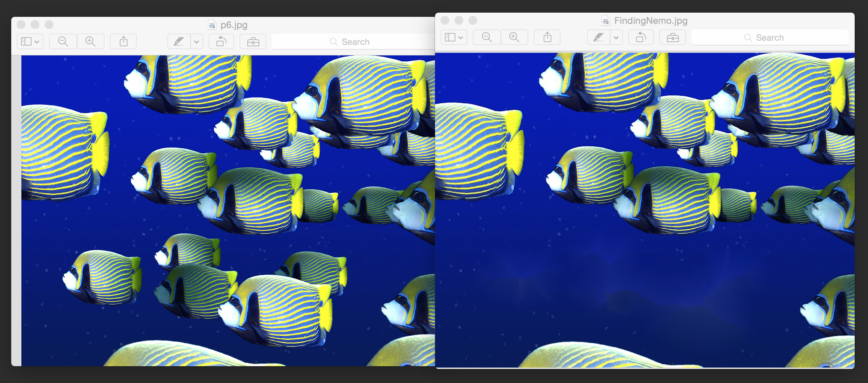This screenshot has height=383, width=868.
Task: Show markup toolbar in p6.jpg window
Action: (253, 42)
